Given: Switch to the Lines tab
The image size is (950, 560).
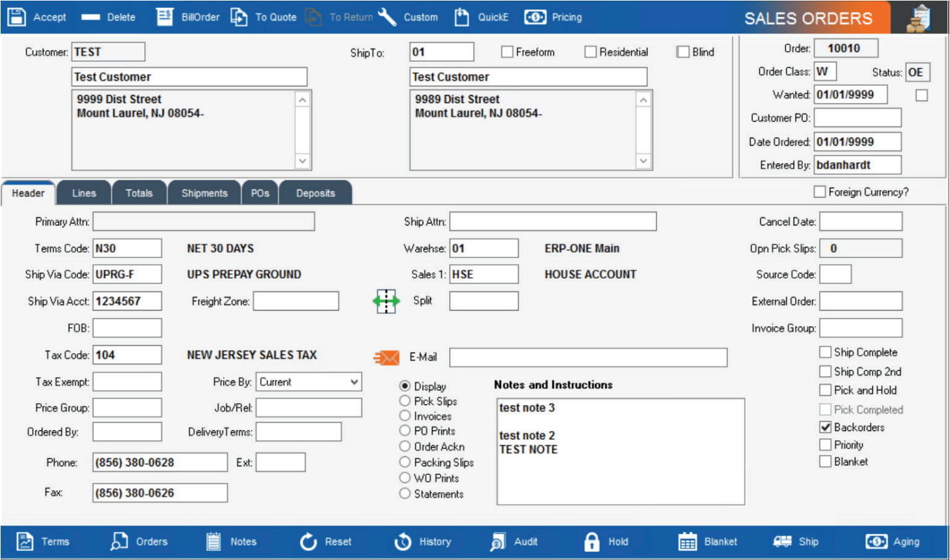Looking at the screenshot, I should [84, 193].
